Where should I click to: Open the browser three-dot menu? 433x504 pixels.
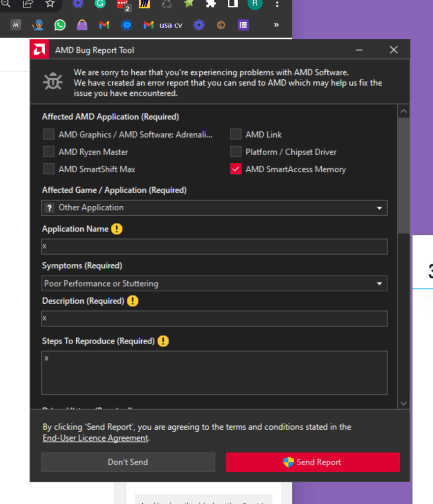pyautogui.click(x=277, y=4)
